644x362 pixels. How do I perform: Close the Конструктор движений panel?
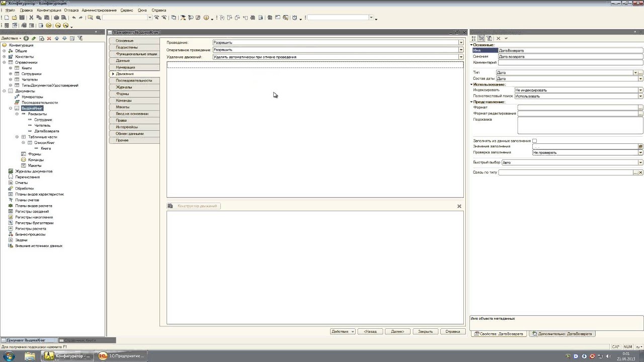(x=459, y=206)
